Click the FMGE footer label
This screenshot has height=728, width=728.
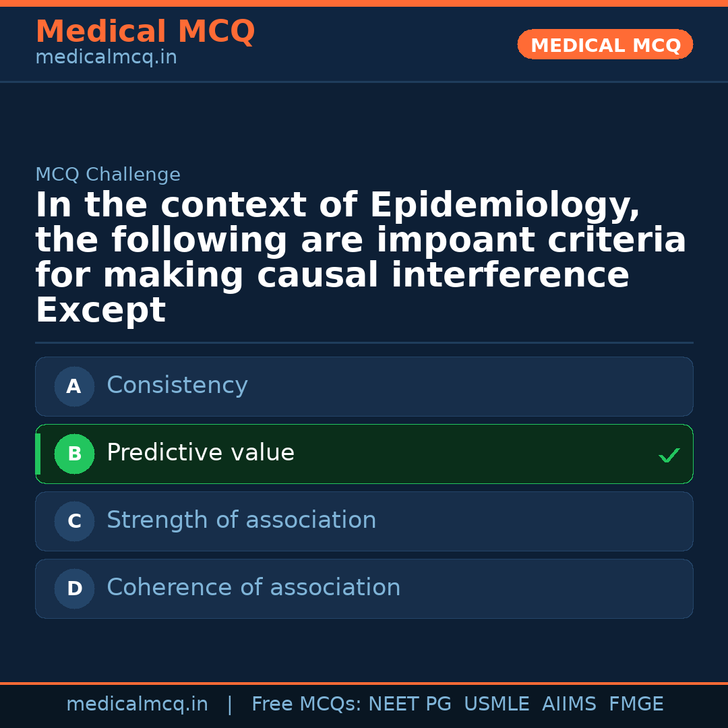tap(636, 704)
